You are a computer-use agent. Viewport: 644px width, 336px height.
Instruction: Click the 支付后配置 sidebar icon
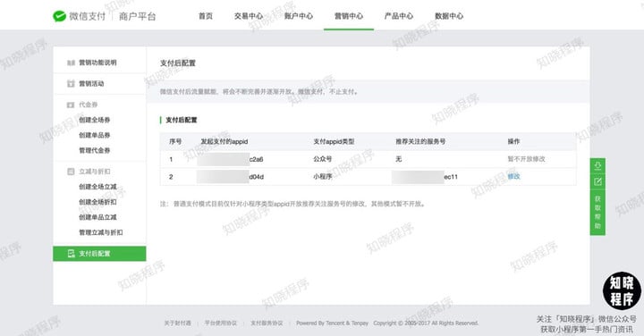point(71,254)
